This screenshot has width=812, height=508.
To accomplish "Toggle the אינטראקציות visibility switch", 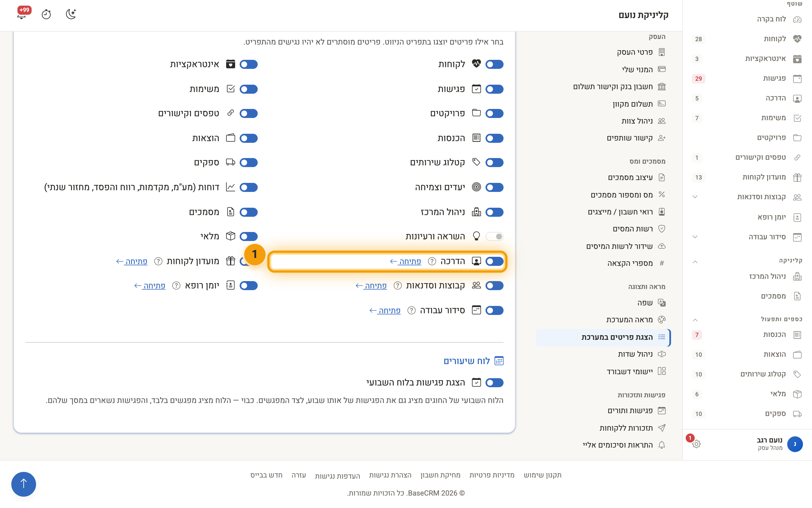I will pyautogui.click(x=248, y=64).
